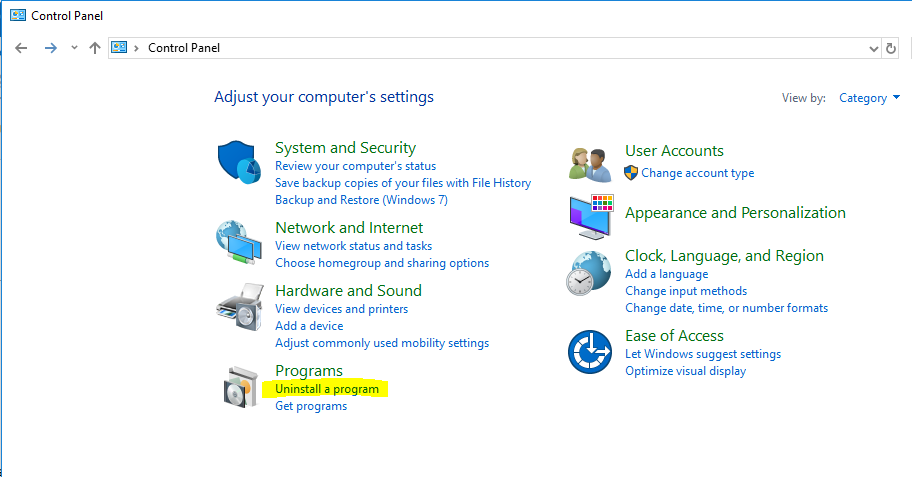Click Optimize visual display link
This screenshot has width=912, height=477.
[x=685, y=371]
